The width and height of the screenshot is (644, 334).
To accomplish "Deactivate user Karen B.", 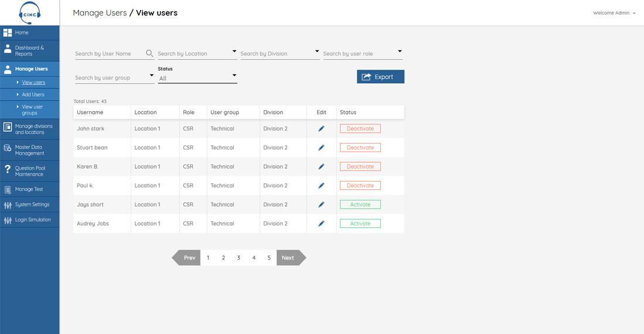I will coord(360,166).
